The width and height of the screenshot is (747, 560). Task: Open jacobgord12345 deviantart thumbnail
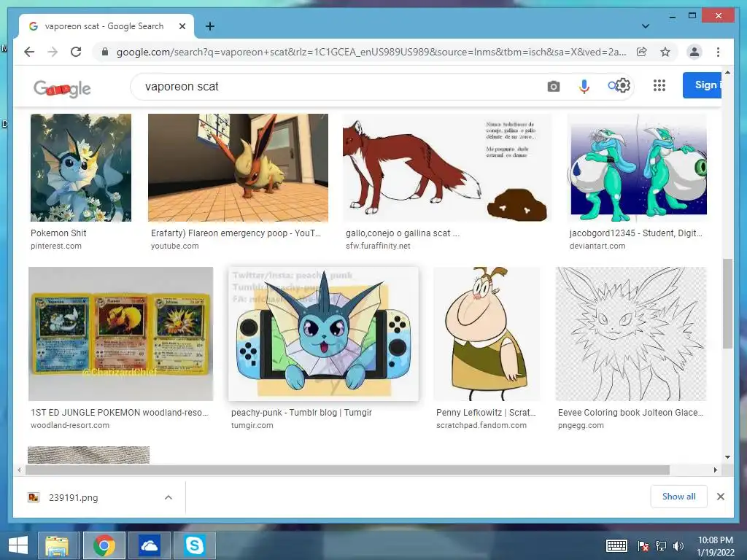638,168
